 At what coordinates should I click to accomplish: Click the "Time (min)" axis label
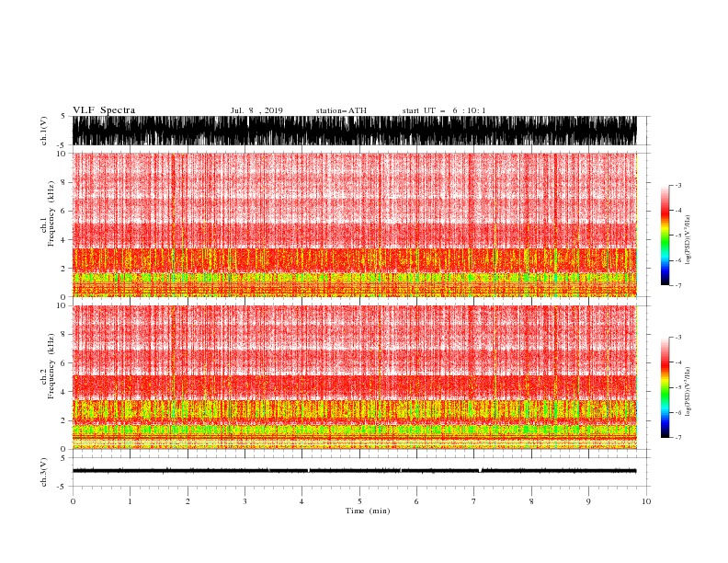click(368, 511)
